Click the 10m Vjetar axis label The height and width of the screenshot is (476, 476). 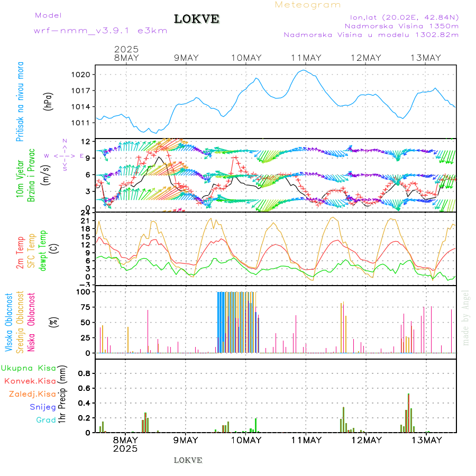21,178
